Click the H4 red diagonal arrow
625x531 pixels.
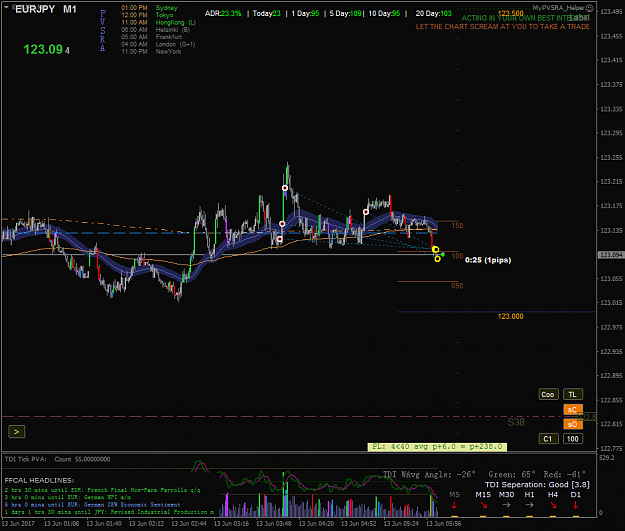[553, 505]
